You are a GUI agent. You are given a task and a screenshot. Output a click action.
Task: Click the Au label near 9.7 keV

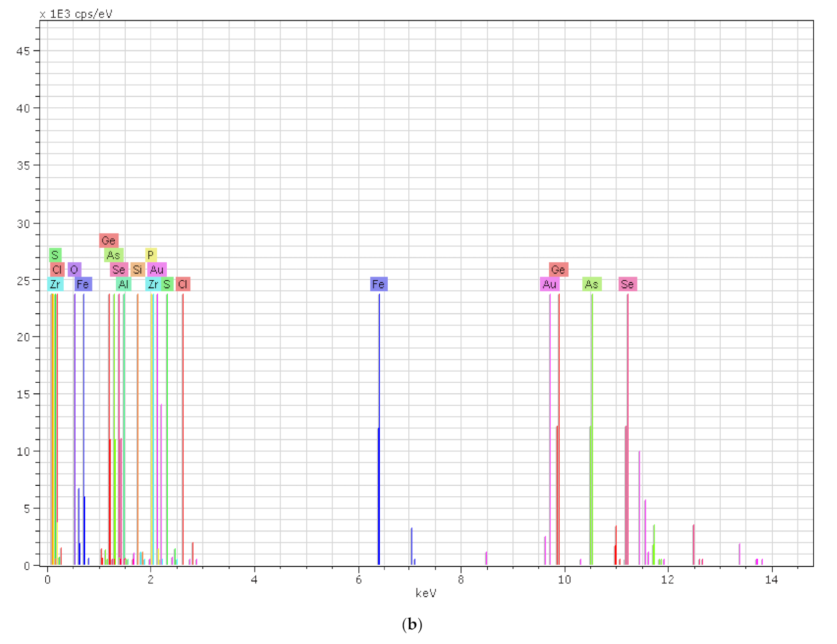click(549, 284)
